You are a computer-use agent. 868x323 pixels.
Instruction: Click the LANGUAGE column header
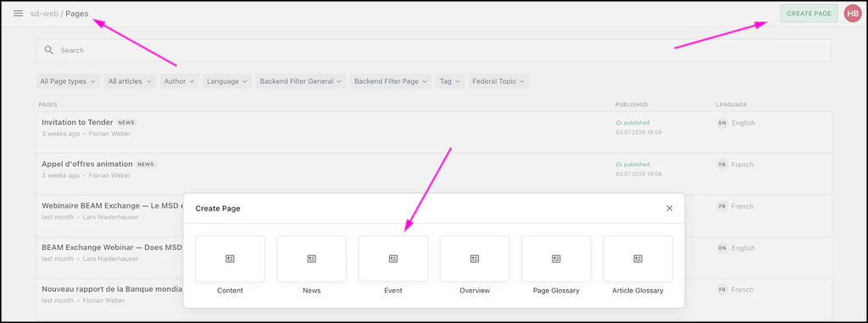(732, 105)
